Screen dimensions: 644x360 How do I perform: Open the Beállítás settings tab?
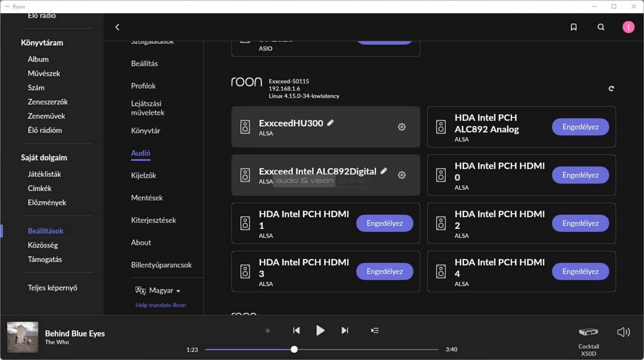(144, 63)
